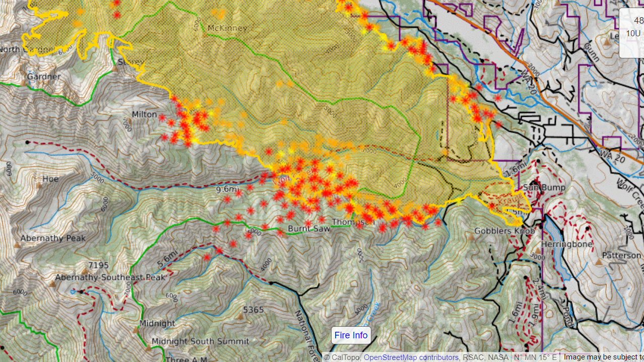The image size is (644, 362).
Task: Click the magnetic declination MN 15° E indicator
Action: [x=536, y=357]
